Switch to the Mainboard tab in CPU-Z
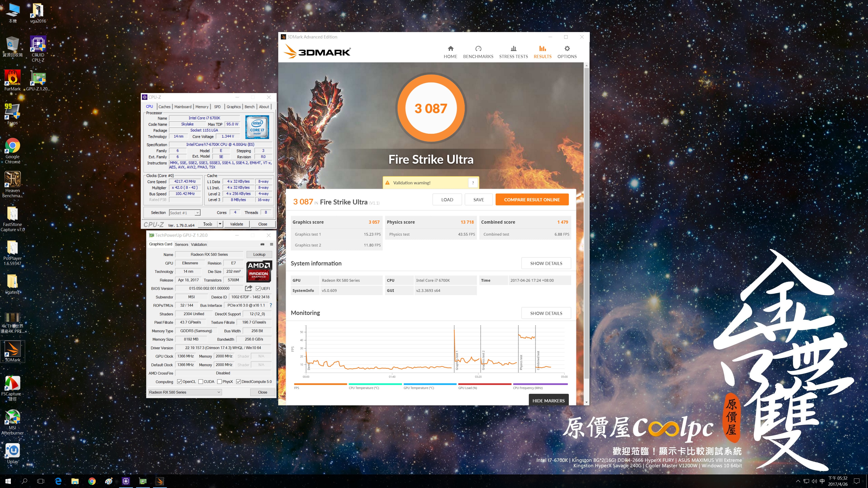Screen dimensions: 868x488 [x=183, y=107]
